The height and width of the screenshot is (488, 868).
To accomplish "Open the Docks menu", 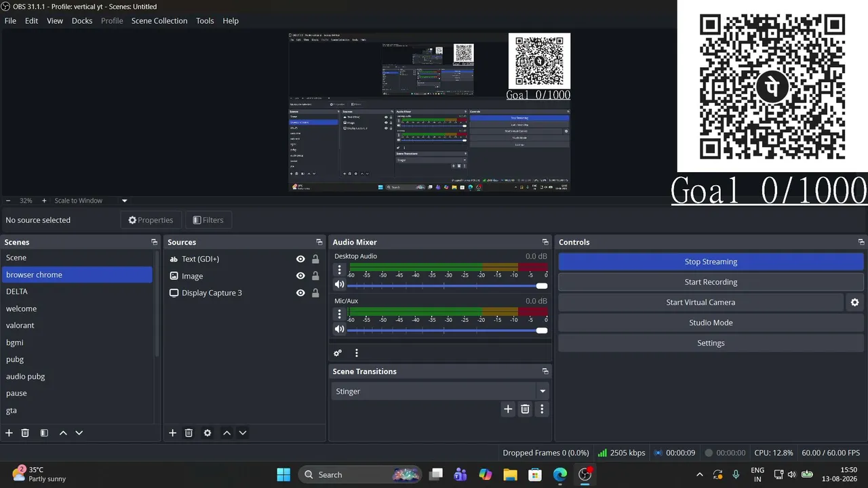I will pos(82,21).
